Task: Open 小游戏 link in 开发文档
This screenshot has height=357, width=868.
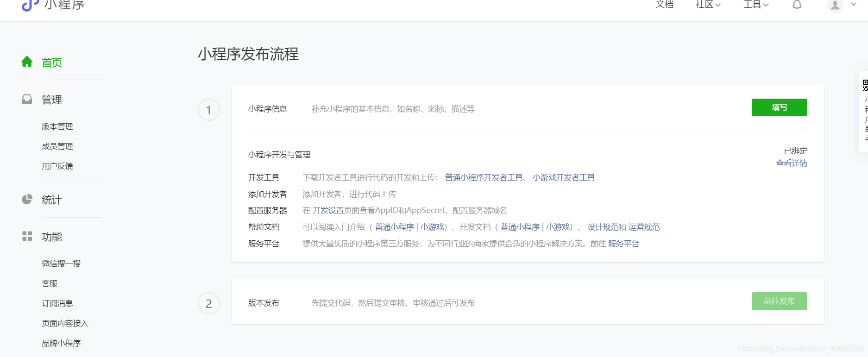Action: [x=558, y=227]
